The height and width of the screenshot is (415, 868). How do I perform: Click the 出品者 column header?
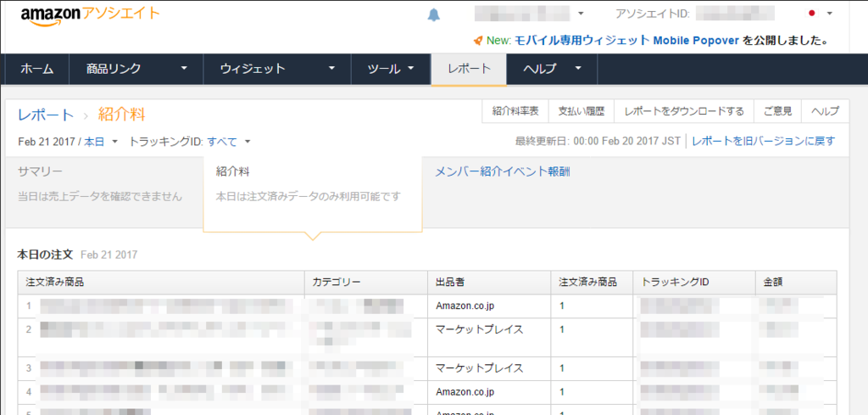pos(489,283)
